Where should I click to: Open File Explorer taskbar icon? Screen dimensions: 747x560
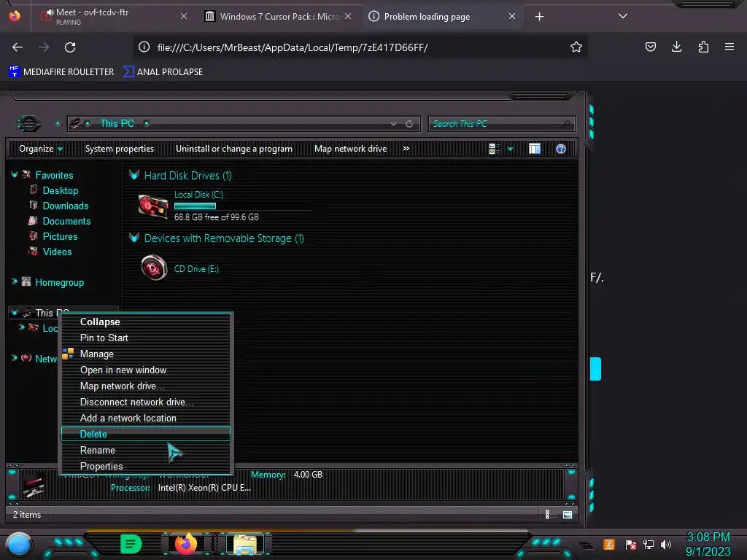click(245, 545)
